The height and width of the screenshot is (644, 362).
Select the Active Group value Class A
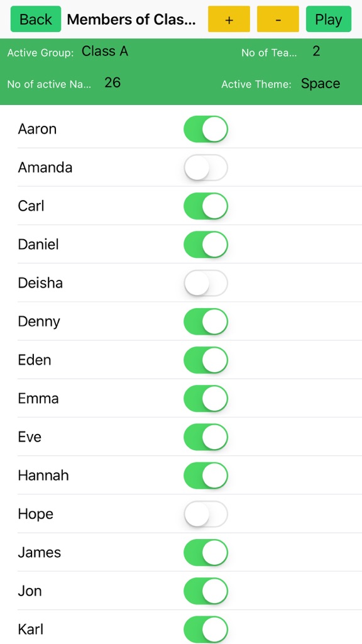point(105,52)
